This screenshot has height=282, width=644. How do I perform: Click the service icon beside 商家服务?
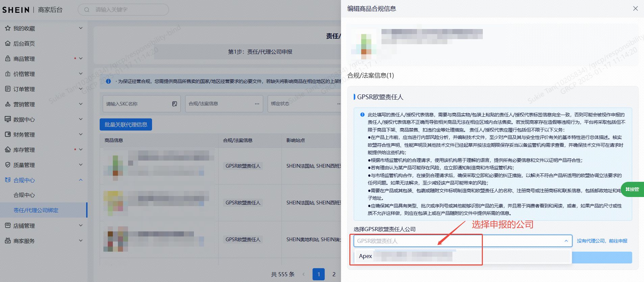point(8,241)
